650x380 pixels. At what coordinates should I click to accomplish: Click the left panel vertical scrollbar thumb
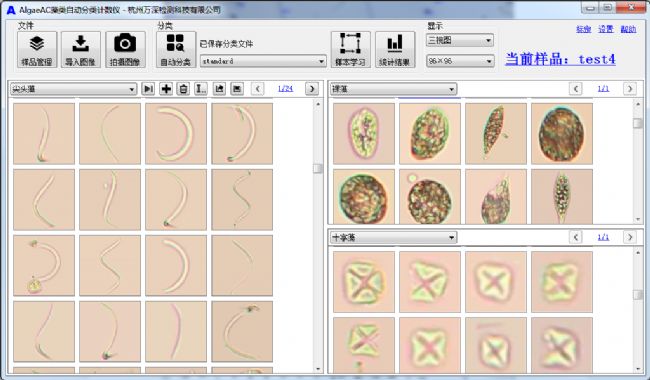click(318, 169)
